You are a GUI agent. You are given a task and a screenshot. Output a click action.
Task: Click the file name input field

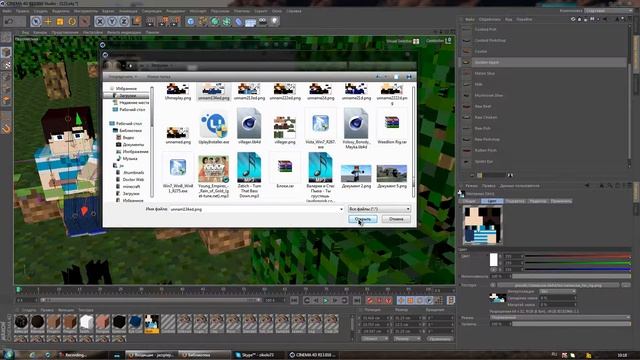pos(256,209)
